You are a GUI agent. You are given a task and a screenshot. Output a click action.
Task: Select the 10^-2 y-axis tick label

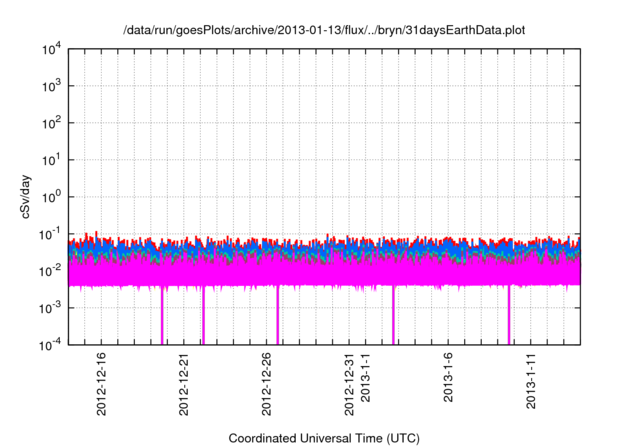point(50,271)
